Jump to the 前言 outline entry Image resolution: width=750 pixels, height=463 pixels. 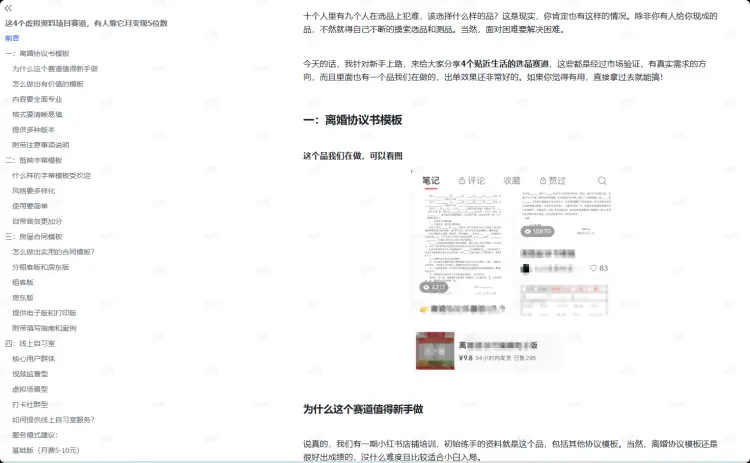coord(12,38)
